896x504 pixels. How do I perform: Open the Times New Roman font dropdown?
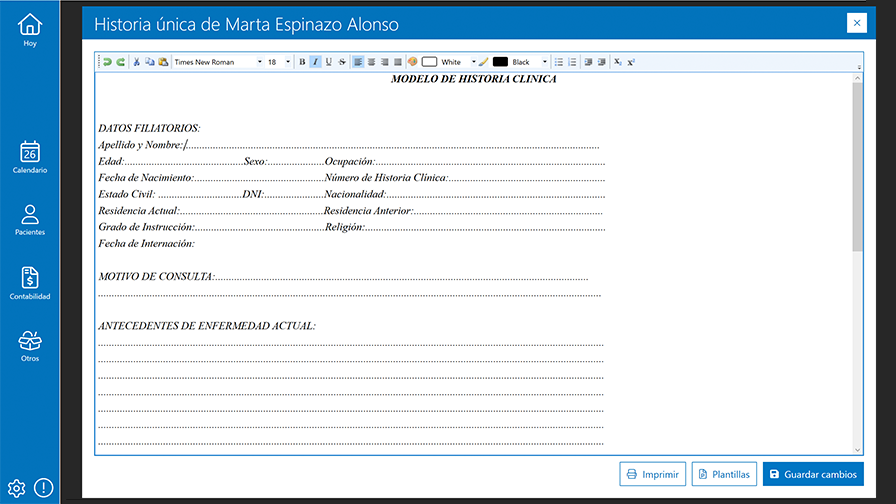coord(260,62)
